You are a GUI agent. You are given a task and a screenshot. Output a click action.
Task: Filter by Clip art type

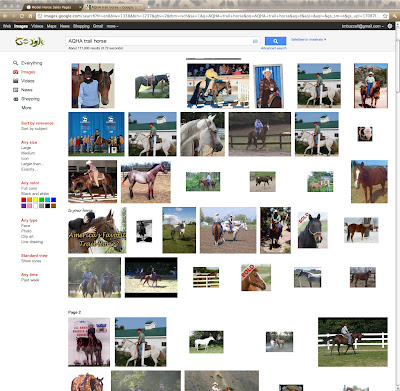point(27,236)
